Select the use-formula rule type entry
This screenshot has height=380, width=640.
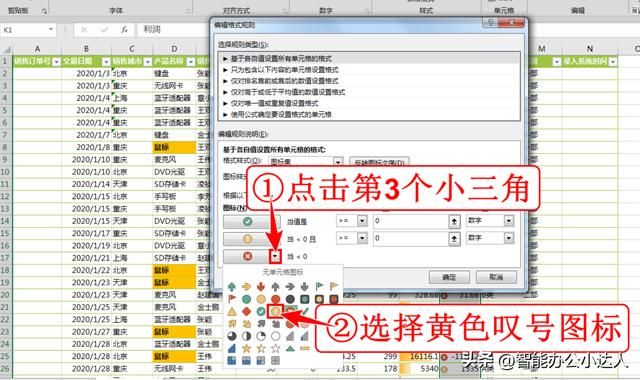point(369,115)
